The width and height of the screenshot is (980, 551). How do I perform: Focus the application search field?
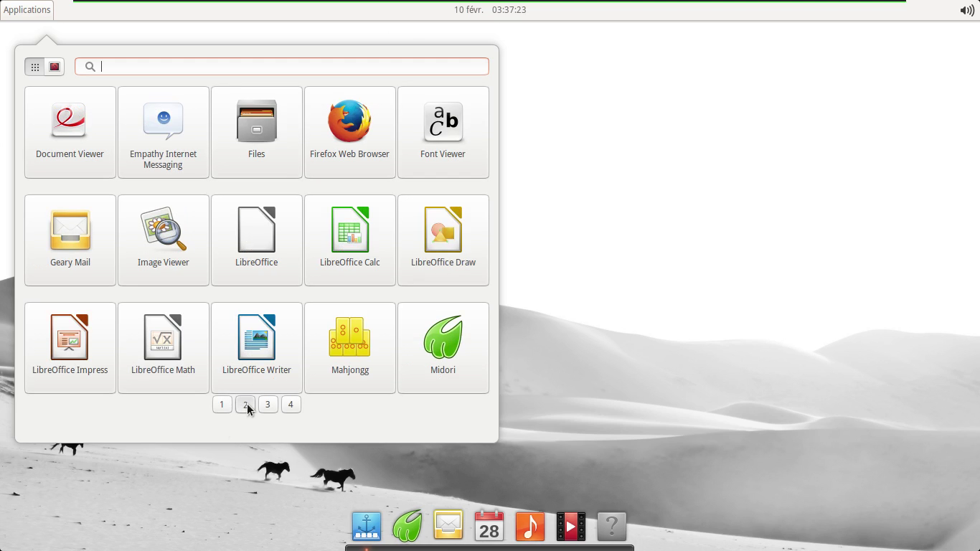[x=282, y=67]
